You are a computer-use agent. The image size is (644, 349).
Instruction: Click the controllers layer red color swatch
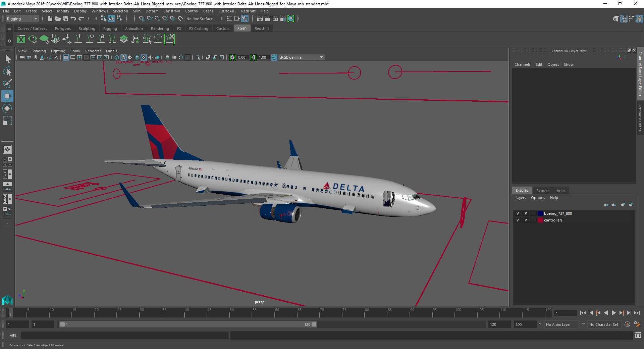(540, 220)
